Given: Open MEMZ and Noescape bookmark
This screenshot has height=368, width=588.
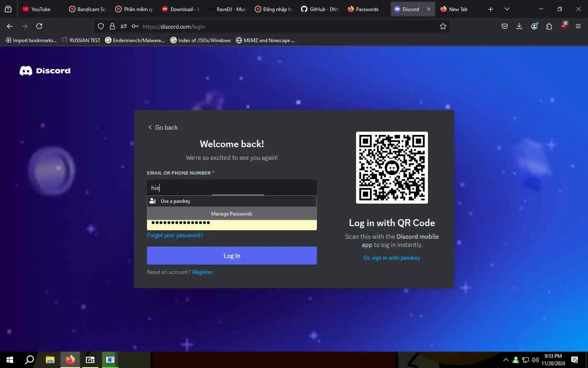Looking at the screenshot, I should click(265, 40).
